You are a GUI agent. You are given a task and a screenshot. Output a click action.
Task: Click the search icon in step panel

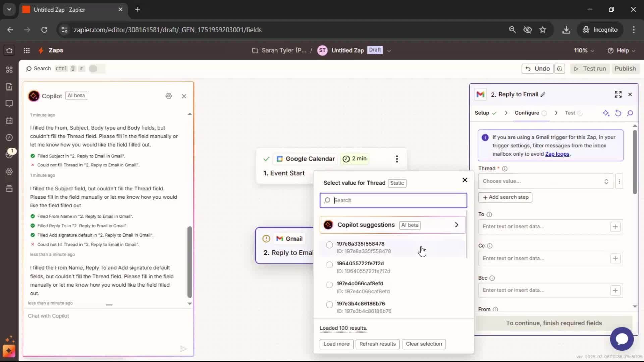click(x=630, y=113)
